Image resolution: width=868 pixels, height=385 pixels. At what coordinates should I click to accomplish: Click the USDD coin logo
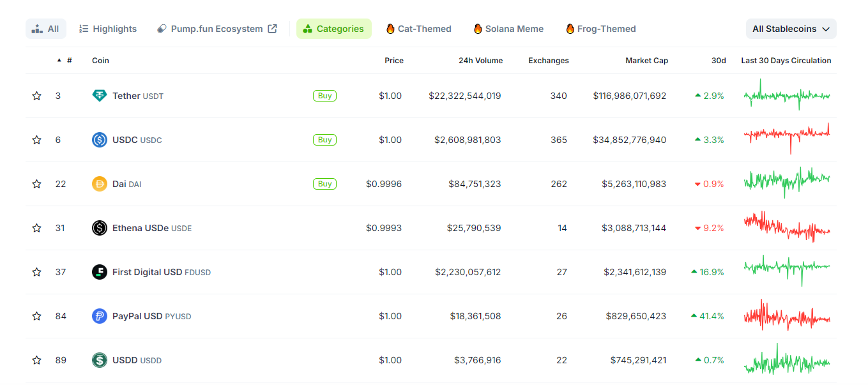100,360
